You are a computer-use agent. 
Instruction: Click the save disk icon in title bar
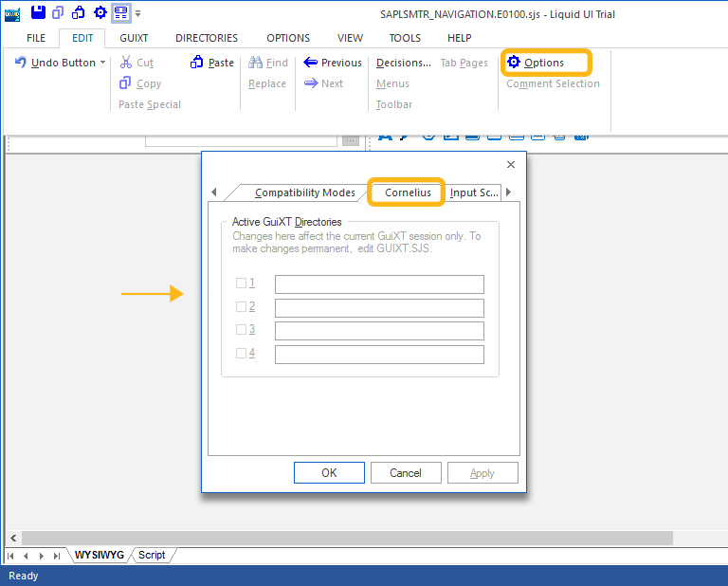click(x=38, y=12)
